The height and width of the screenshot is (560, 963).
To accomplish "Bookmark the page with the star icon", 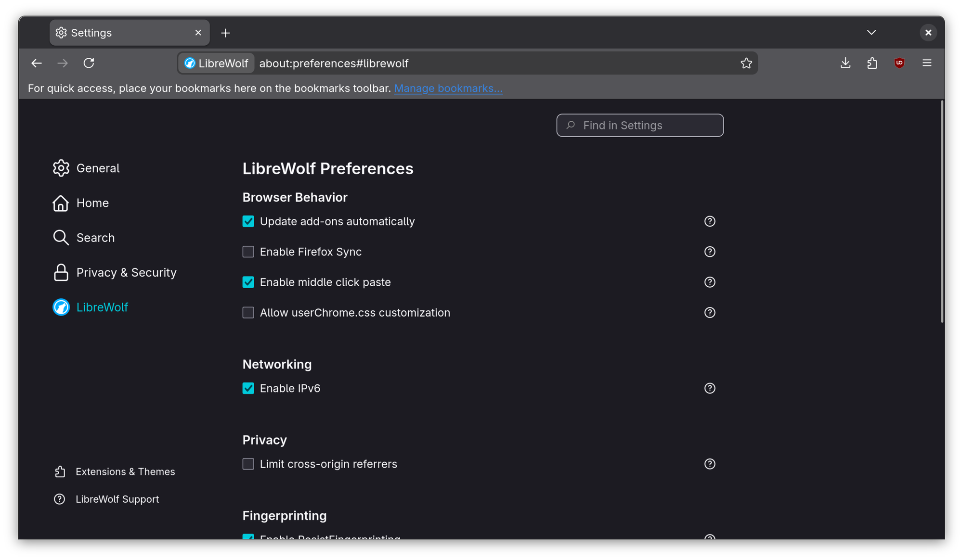I will click(747, 63).
